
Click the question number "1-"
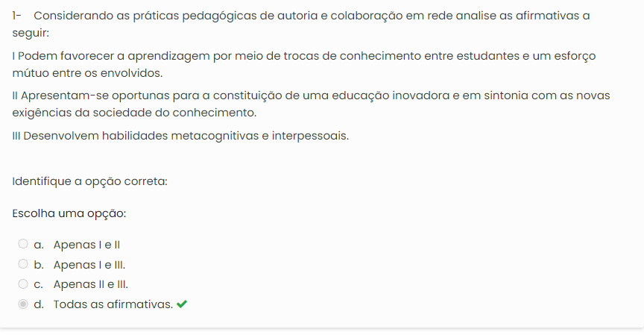tap(18, 16)
